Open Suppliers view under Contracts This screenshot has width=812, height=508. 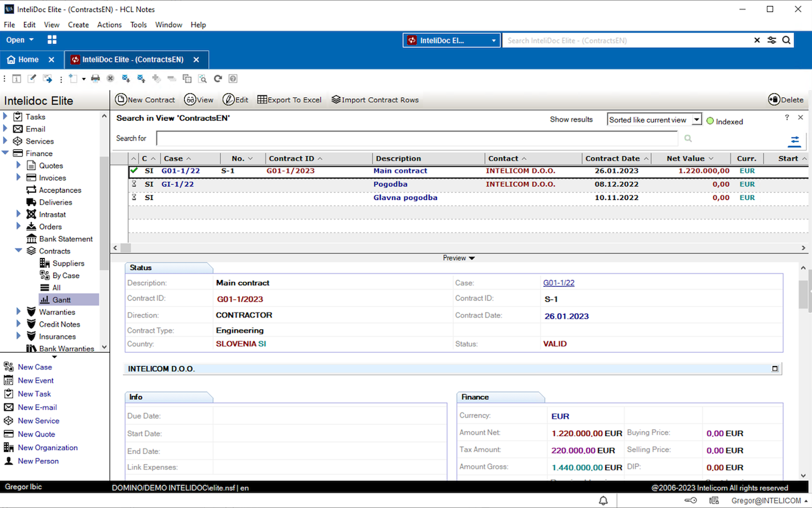point(68,263)
